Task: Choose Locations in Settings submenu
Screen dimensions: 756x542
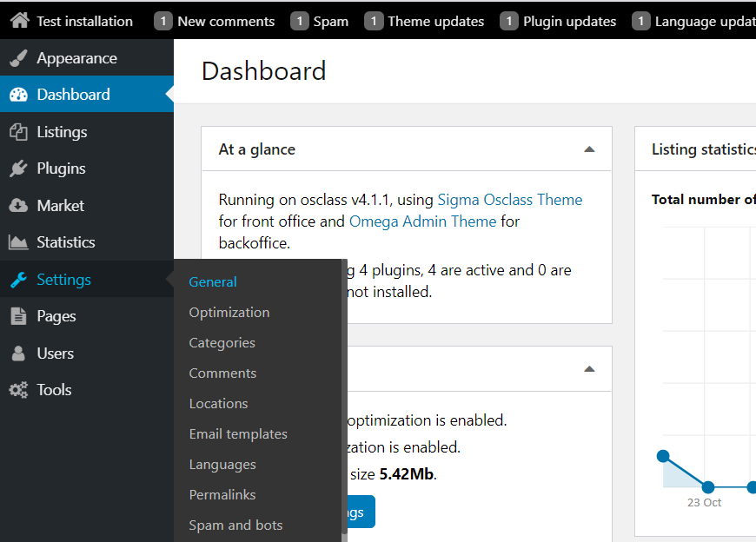Action: pos(218,403)
